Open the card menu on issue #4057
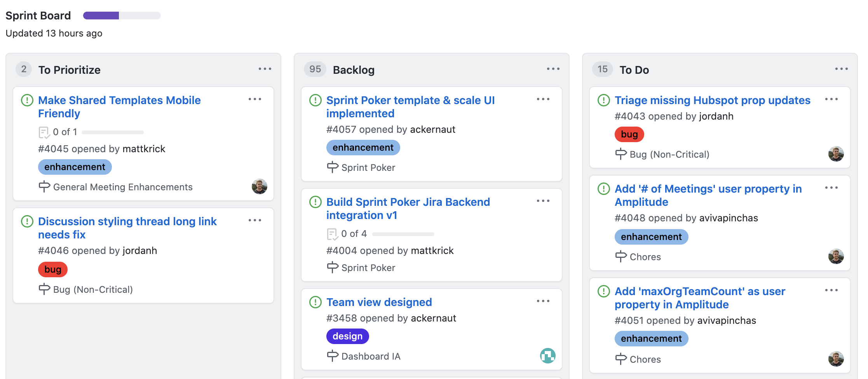This screenshot has width=868, height=379. pos(544,99)
